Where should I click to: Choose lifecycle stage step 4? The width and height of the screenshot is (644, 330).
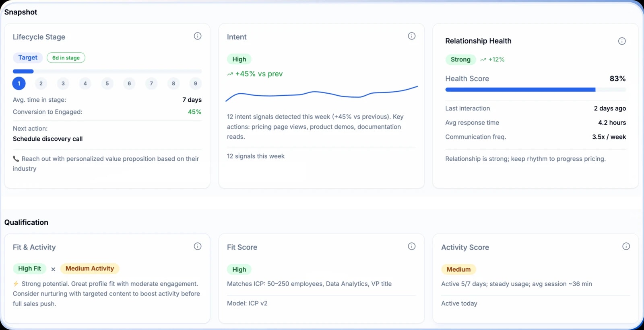coord(85,84)
